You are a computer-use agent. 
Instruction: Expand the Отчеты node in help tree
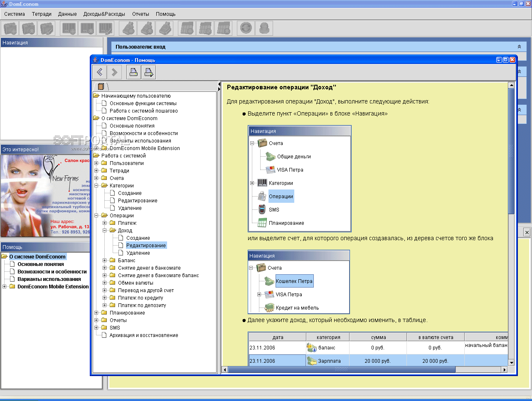(x=96, y=320)
